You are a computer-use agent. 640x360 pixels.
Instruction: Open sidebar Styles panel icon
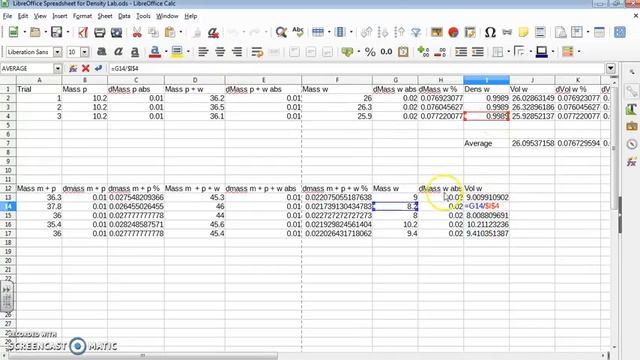pyautogui.click(x=631, y=109)
